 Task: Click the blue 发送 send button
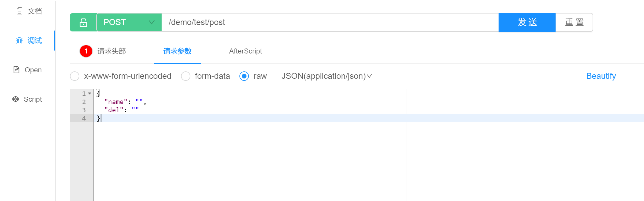[527, 22]
